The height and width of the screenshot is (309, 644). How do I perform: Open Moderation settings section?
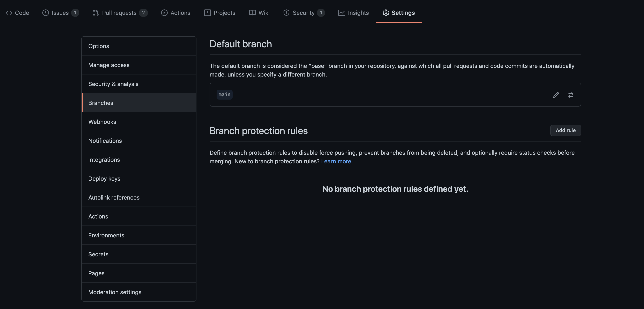point(115,292)
